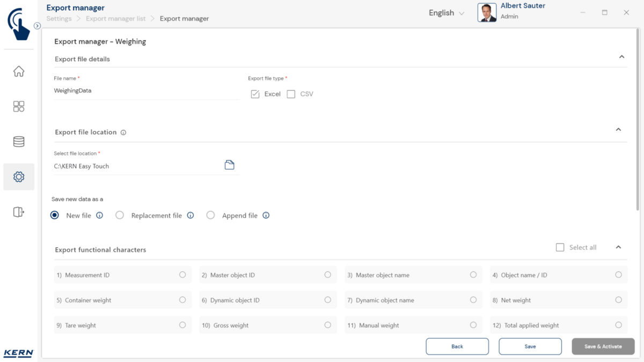
Task: Click the File name input field
Action: [146, 91]
